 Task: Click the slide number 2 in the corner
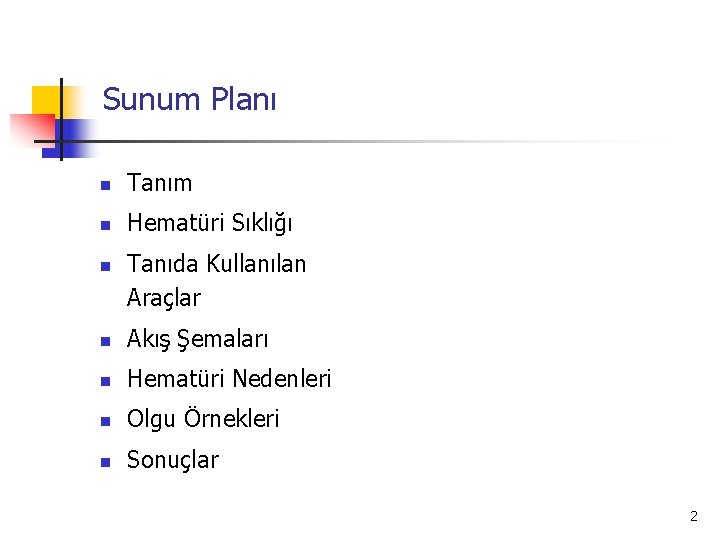(694, 516)
